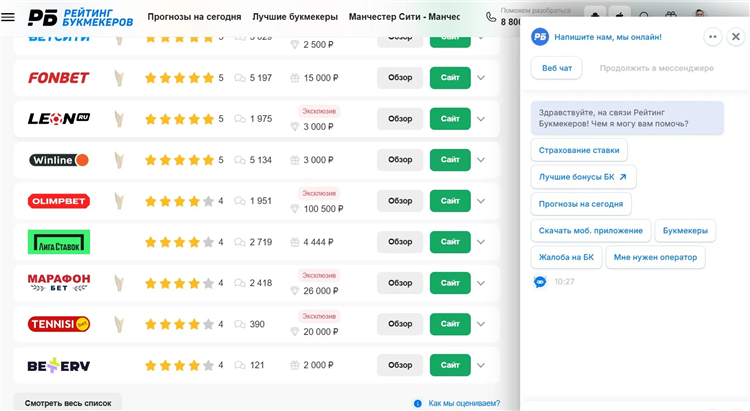The width and height of the screenshot is (750, 411).
Task: Close the chat widget
Action: point(736,37)
